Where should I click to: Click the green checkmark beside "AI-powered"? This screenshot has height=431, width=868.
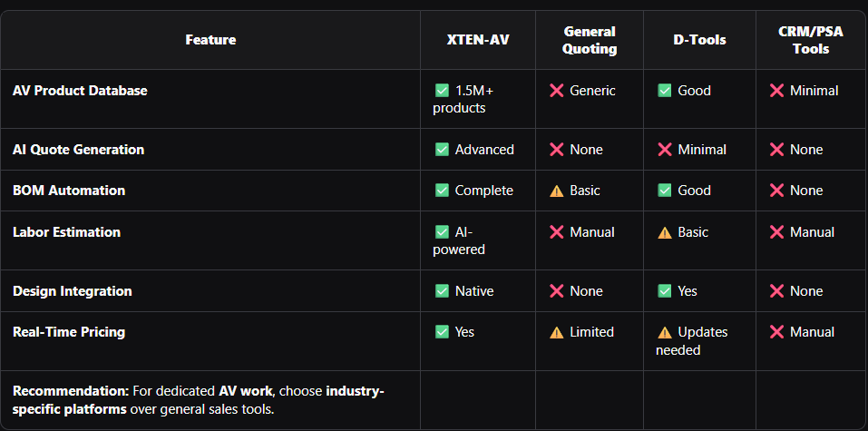coord(442,232)
